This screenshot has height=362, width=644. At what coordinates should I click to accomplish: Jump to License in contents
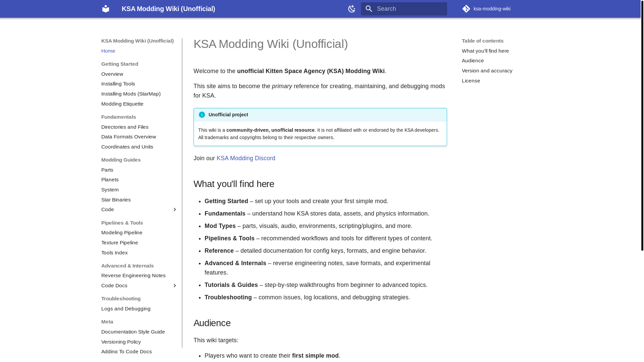[x=471, y=81]
